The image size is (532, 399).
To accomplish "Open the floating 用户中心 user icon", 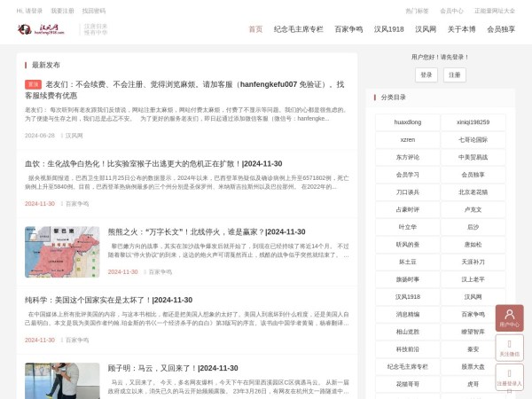I will pos(509,317).
